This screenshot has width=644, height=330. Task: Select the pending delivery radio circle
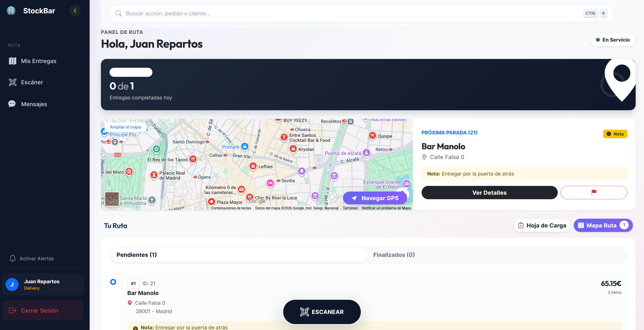pyautogui.click(x=113, y=282)
